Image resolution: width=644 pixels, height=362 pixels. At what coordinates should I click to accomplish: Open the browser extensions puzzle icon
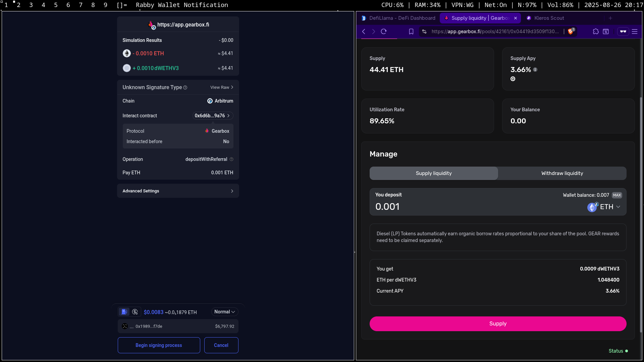(596, 32)
